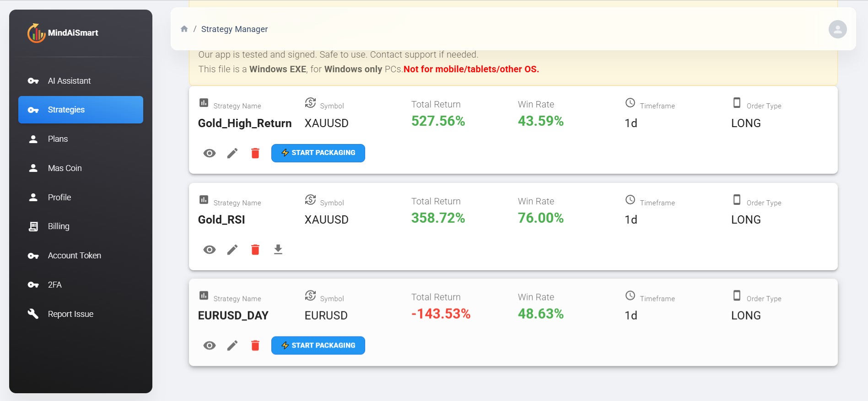Open user avatar menu

point(837,29)
